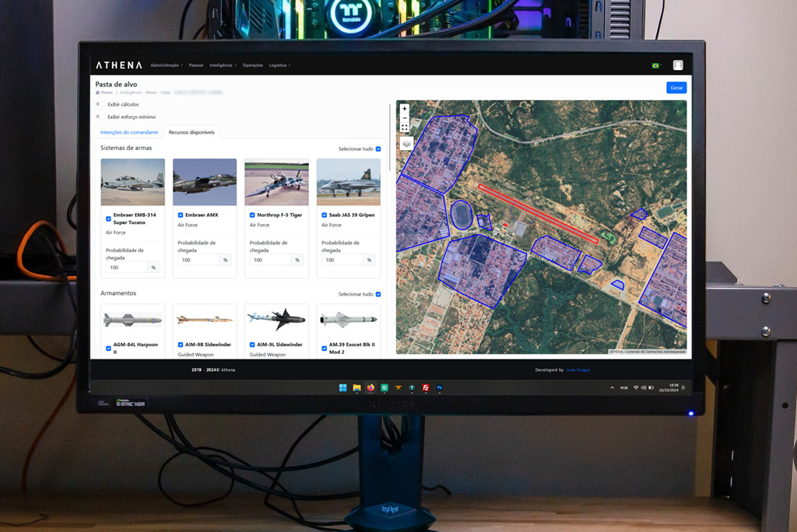
Task: Open the volume tray icon
Action: pyautogui.click(x=644, y=387)
